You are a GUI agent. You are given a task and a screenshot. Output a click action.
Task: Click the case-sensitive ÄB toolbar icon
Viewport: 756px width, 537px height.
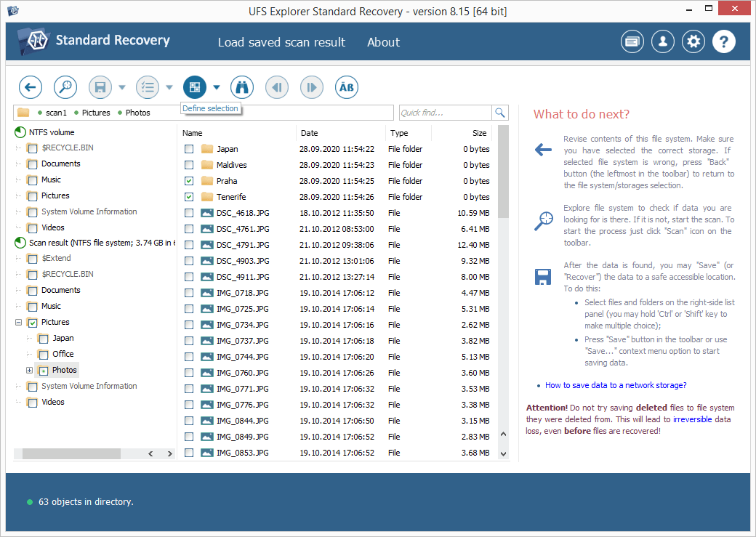[347, 87]
